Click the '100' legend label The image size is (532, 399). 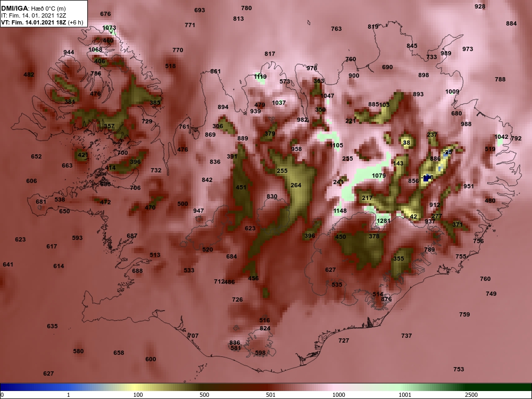click(x=138, y=395)
